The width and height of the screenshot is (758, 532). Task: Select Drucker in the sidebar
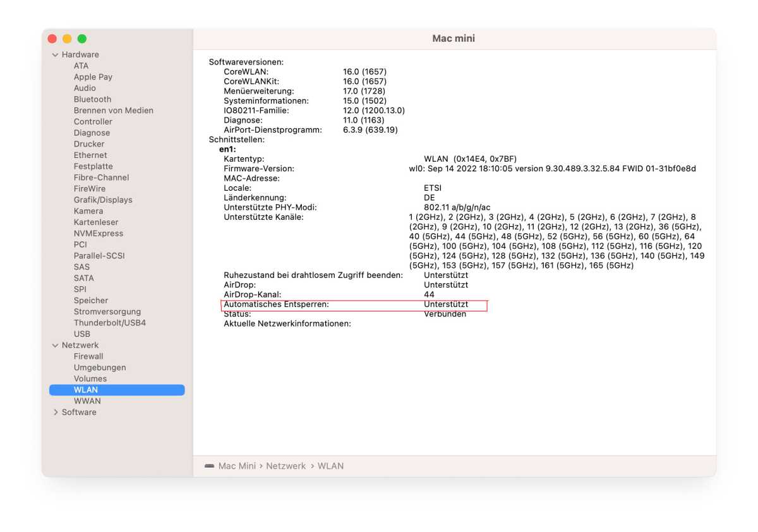point(89,144)
